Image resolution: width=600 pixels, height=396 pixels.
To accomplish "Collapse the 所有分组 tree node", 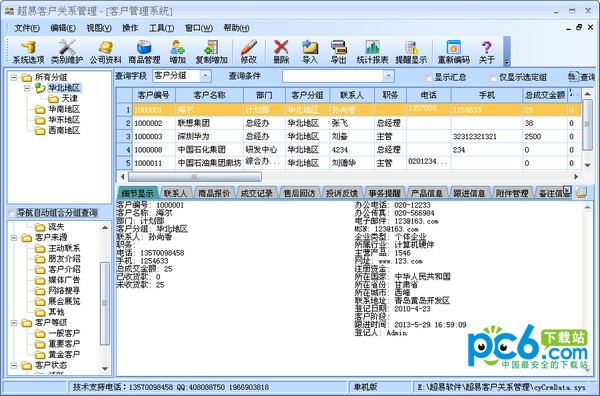I will pos(14,77).
